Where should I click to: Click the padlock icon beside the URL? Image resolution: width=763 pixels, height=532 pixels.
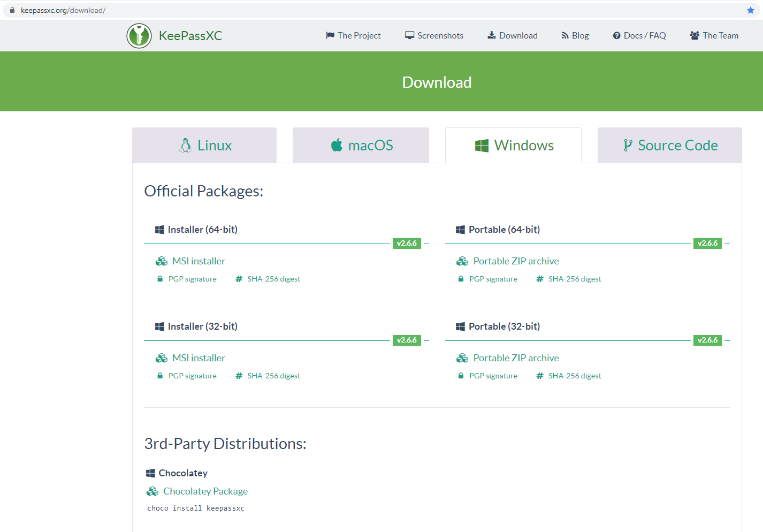12,10
